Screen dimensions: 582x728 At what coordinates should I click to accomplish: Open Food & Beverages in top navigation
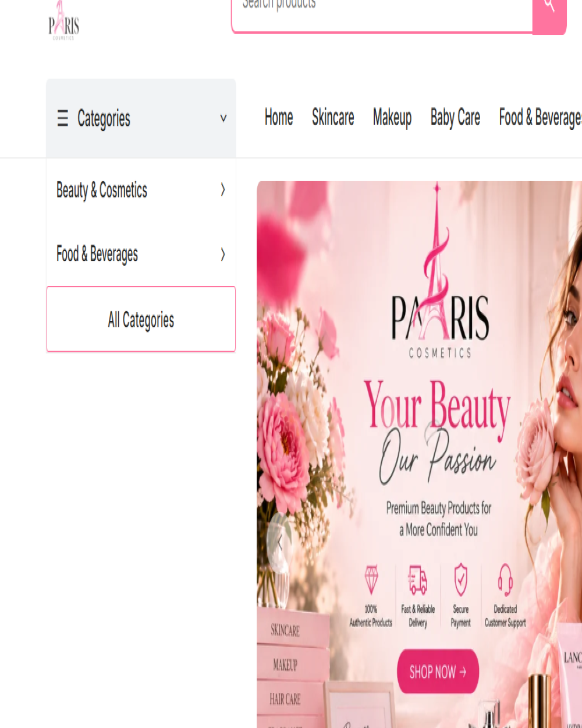[540, 118]
